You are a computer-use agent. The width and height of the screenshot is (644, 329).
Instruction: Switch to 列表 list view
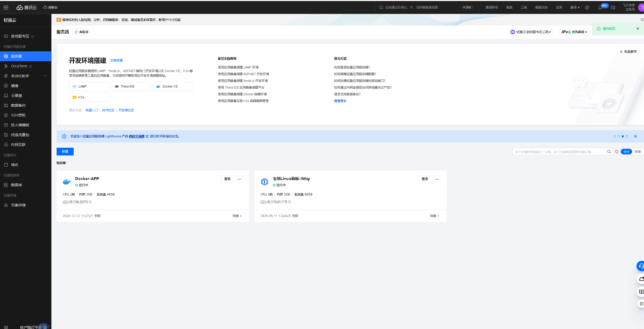coord(638,152)
